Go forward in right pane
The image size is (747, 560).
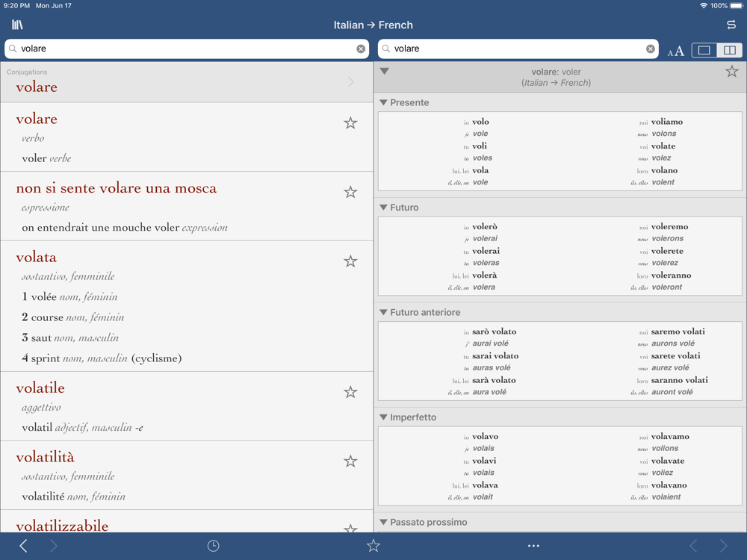(x=724, y=546)
